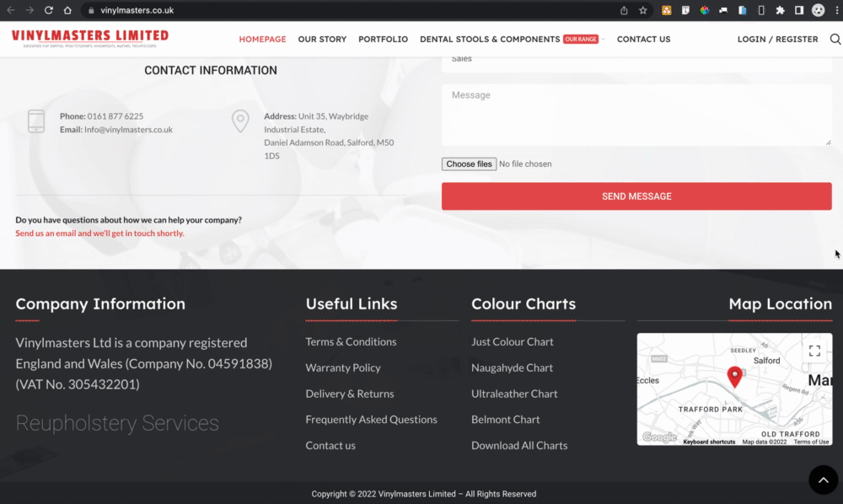
Task: Click the browser forward arrow
Action: 30,10
